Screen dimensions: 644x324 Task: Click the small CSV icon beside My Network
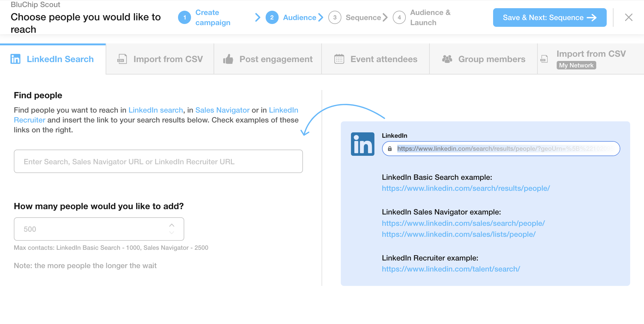(x=544, y=59)
